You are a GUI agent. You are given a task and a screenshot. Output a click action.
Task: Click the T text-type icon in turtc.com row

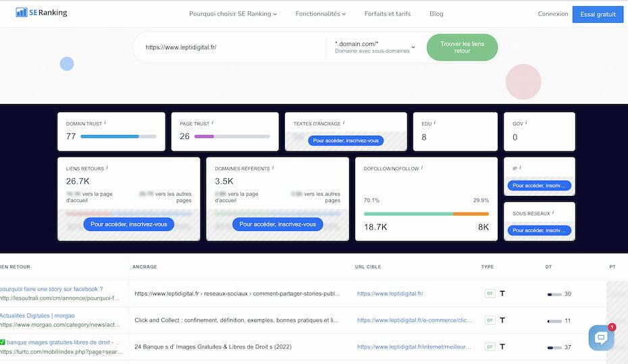502,347
